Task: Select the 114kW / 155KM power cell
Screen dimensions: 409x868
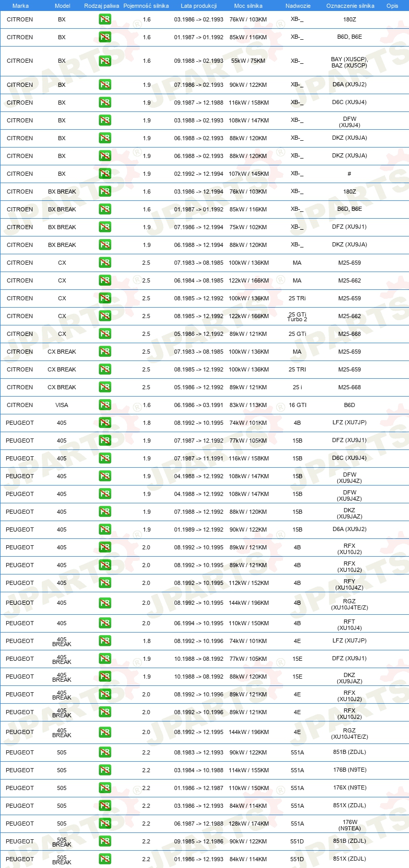Action: [x=248, y=770]
